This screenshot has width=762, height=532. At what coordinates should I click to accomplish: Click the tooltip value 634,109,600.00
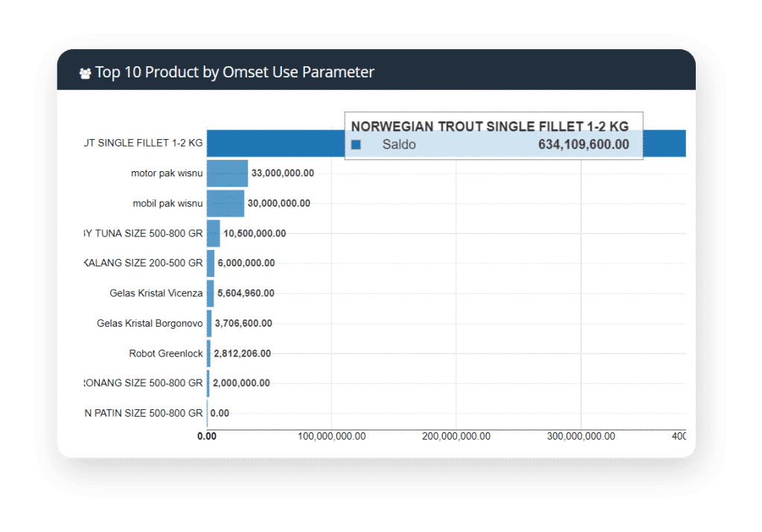[583, 144]
